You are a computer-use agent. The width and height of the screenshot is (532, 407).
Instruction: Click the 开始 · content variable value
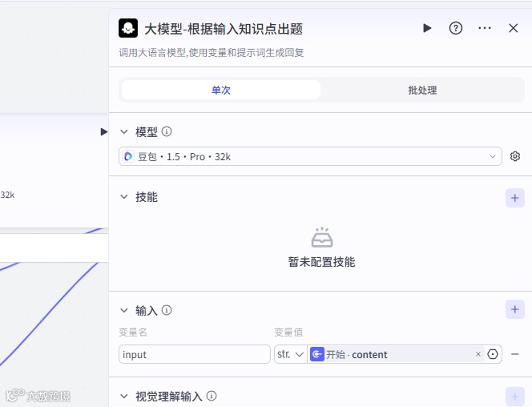pyautogui.click(x=396, y=354)
